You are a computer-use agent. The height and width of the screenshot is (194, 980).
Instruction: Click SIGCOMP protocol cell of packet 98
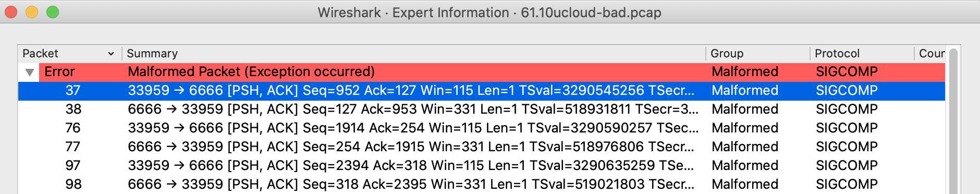(847, 185)
